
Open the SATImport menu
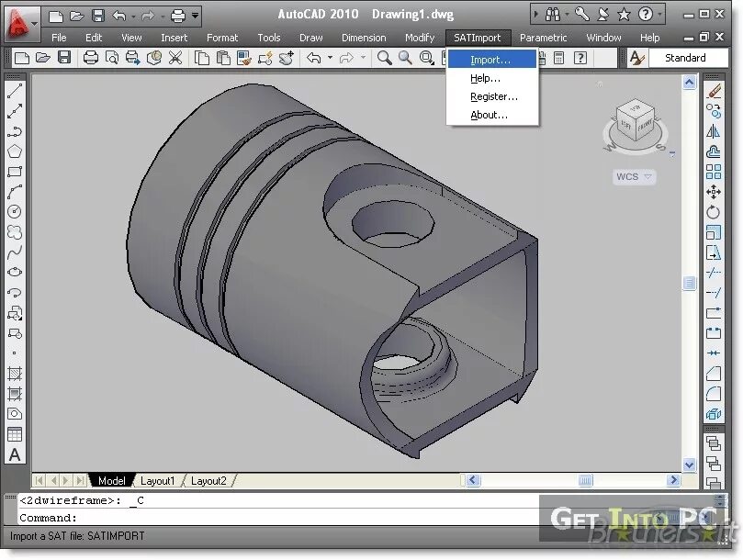point(477,38)
